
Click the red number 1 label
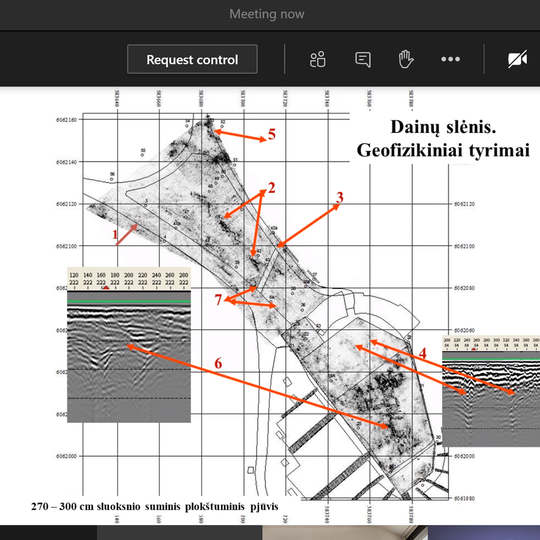coord(115,235)
